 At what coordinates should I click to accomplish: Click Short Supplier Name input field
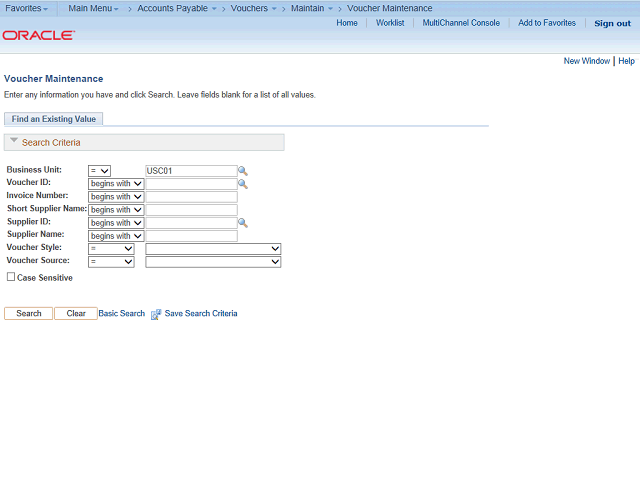191,210
